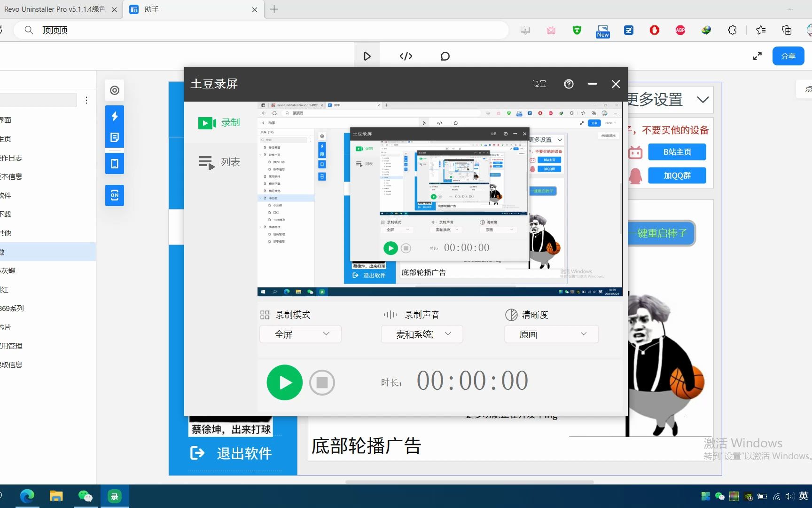Minimize the 土豆录屏 window

pyautogui.click(x=592, y=84)
